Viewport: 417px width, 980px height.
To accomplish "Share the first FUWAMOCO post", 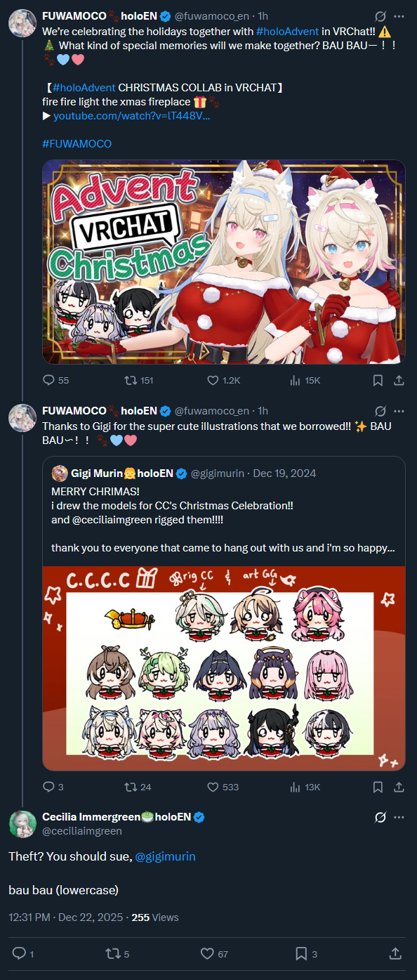I will (x=398, y=380).
